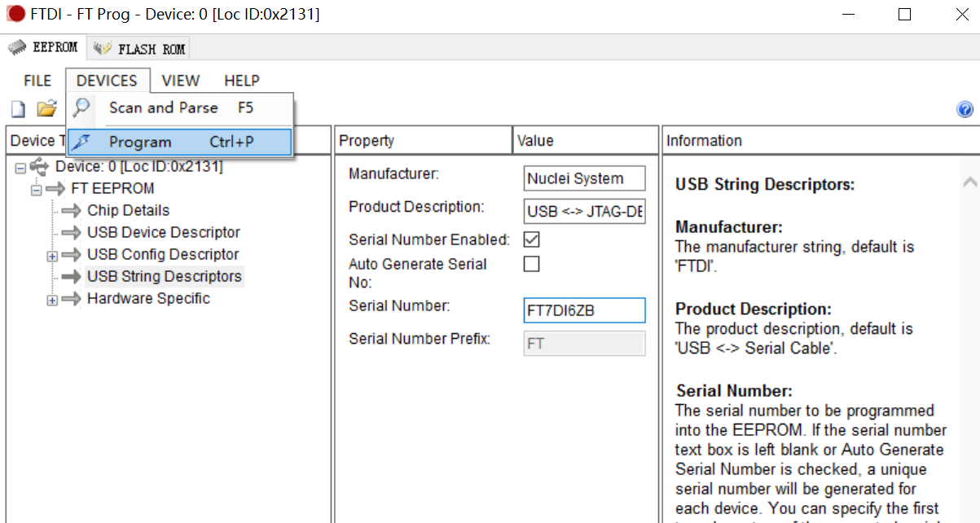The image size is (980, 523).
Task: Click the Information panel scroll up arrow
Action: coord(969,183)
